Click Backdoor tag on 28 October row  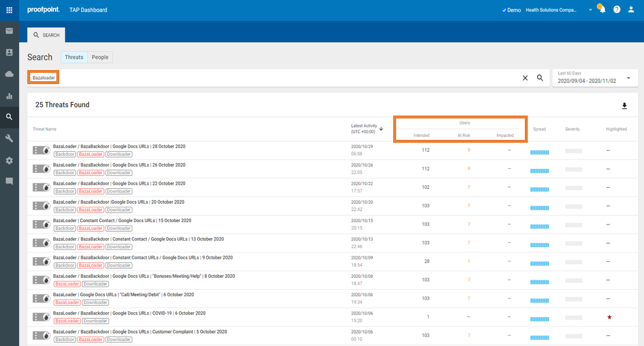pos(65,154)
